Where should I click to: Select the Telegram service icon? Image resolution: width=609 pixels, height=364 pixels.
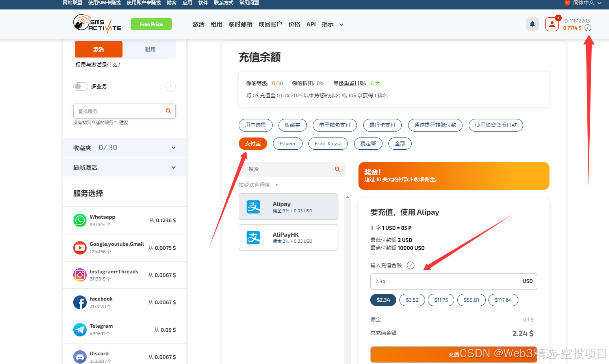[x=80, y=330]
